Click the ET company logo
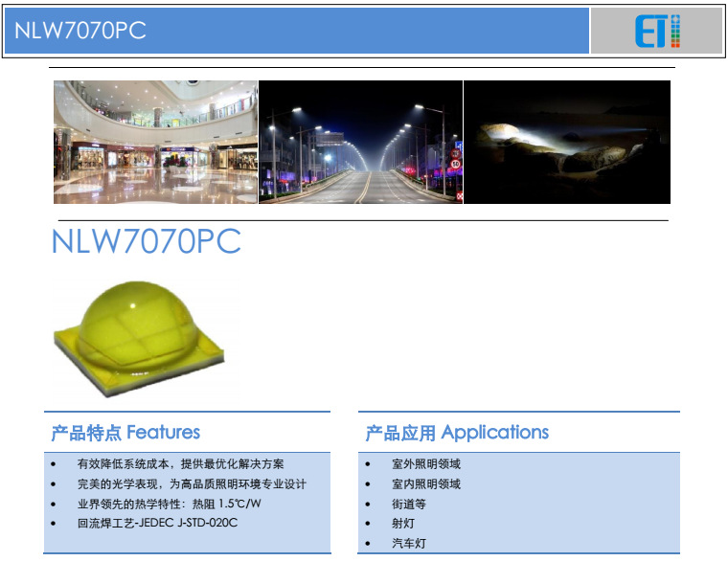Screen dimensions: 728x561 657,31
